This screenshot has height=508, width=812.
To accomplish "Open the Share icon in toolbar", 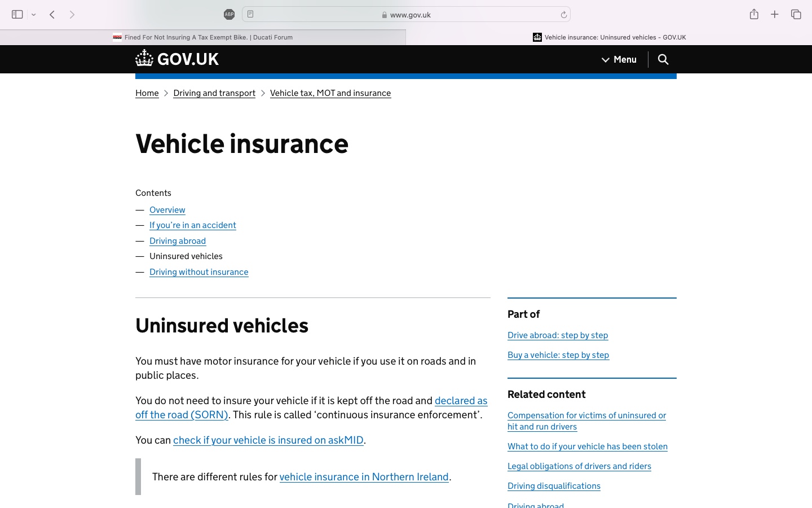I will coord(754,15).
